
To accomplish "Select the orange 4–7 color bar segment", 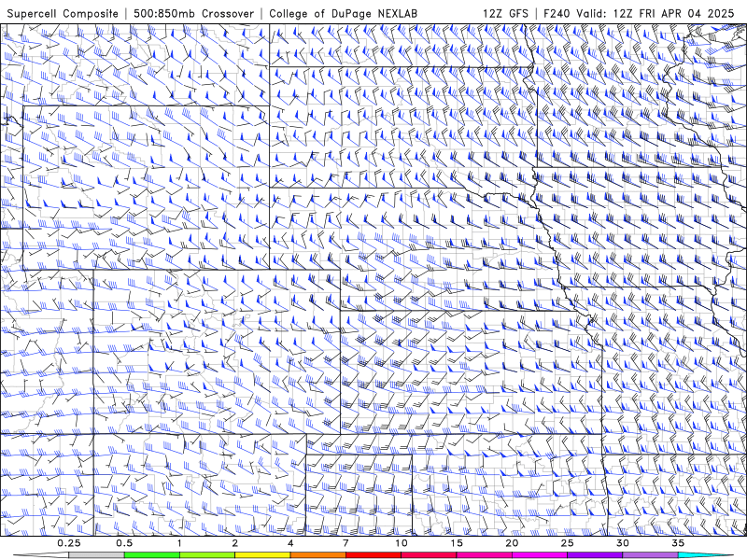I will (x=317, y=555).
